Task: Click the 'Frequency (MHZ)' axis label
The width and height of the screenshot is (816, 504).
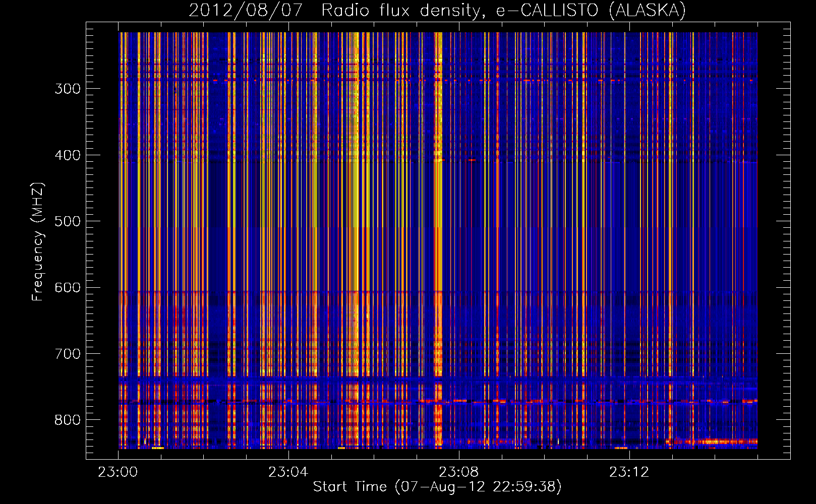Action: [38, 241]
